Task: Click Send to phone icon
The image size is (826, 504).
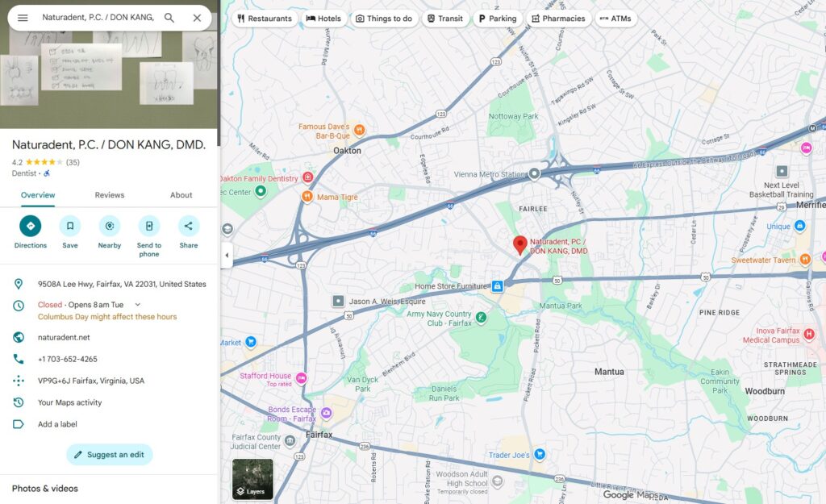Action: [149, 226]
